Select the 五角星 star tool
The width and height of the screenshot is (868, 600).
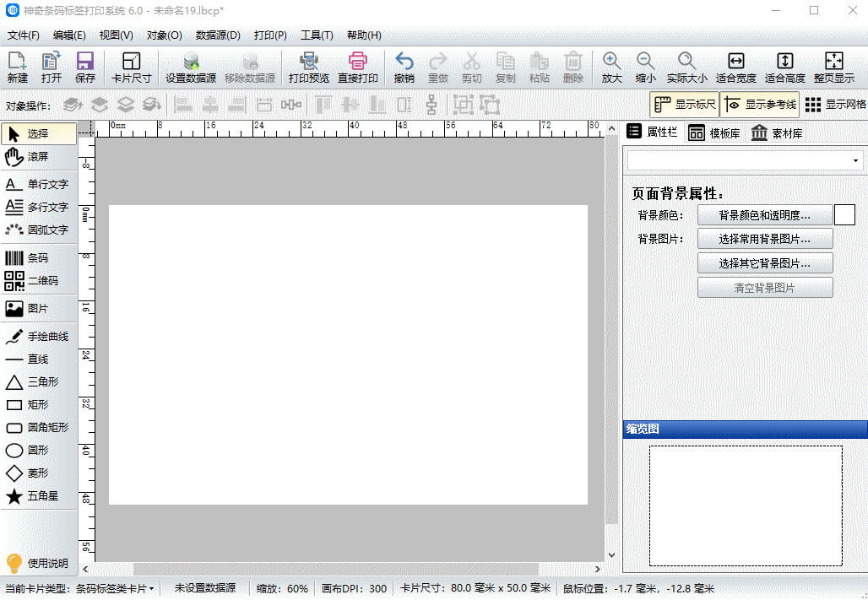(x=39, y=496)
